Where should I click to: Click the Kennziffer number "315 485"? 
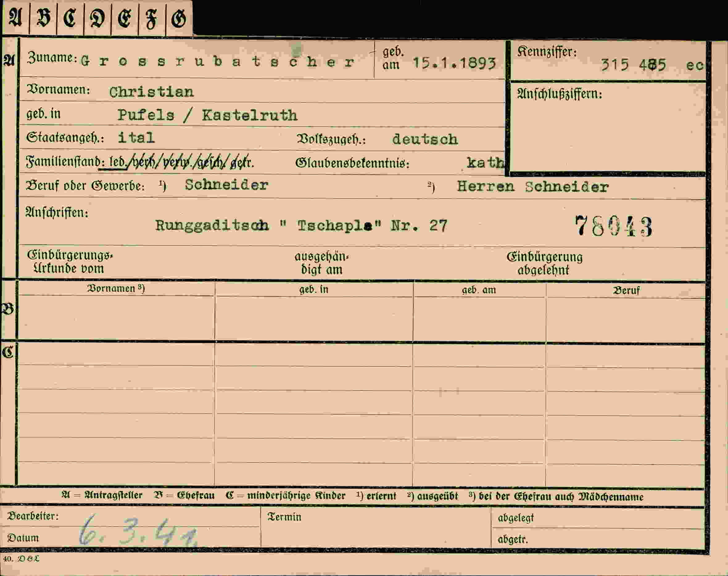coord(634,64)
